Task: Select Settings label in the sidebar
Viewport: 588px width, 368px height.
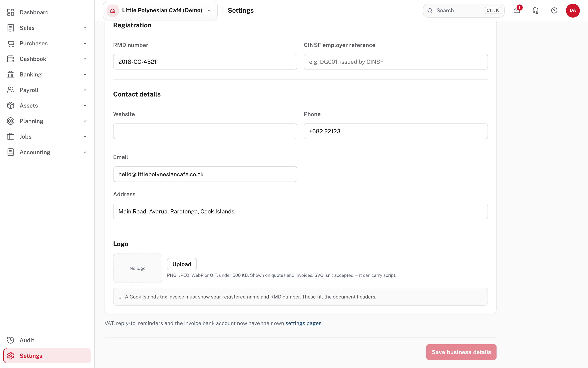Action: point(31,356)
